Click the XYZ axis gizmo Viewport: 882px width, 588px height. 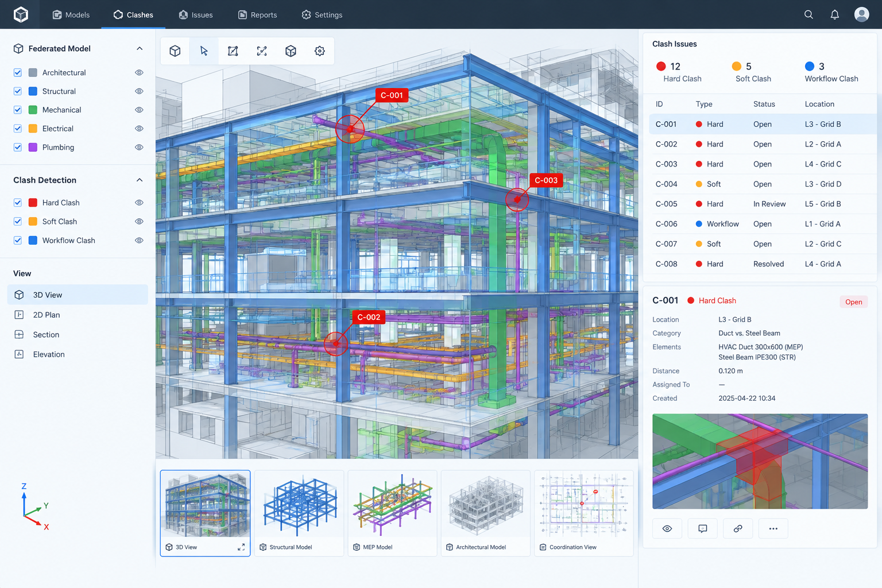(x=34, y=507)
